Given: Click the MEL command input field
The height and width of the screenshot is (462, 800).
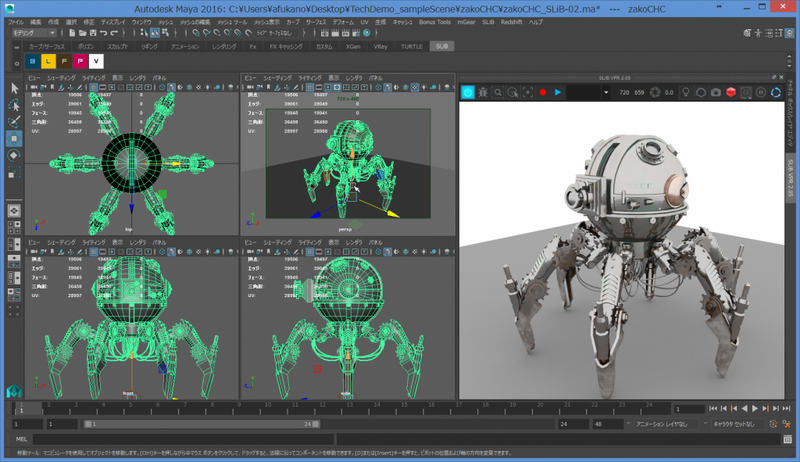Looking at the screenshot, I should 180,438.
